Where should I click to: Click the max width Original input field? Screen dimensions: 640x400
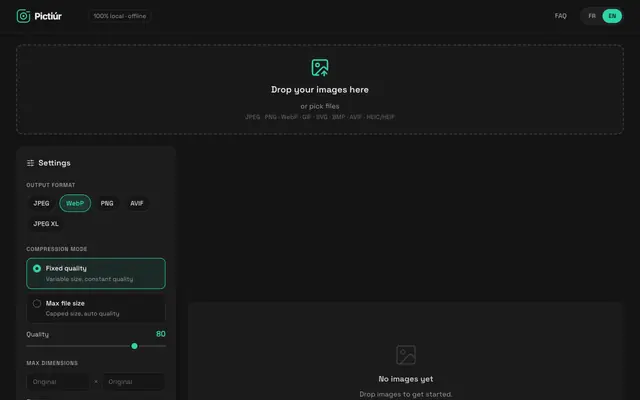pos(58,382)
